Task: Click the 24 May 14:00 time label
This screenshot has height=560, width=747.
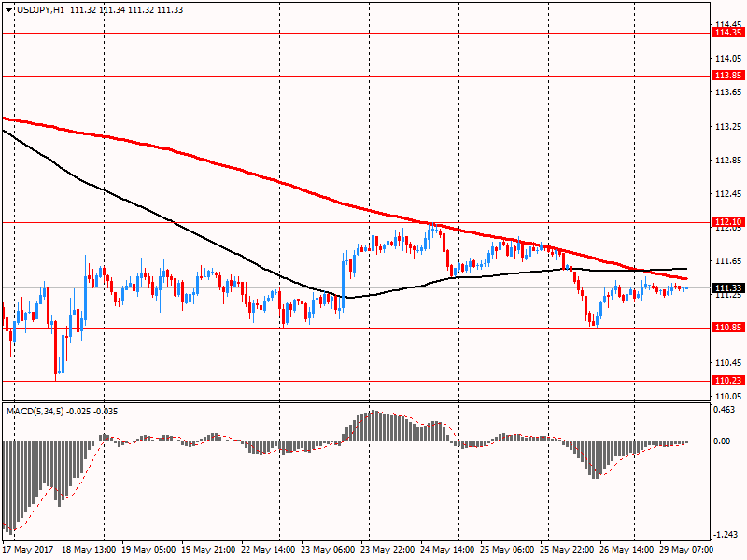Action: (447, 549)
